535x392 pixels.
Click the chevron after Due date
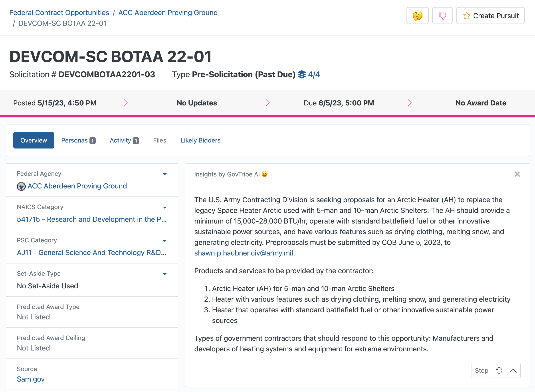(x=410, y=103)
